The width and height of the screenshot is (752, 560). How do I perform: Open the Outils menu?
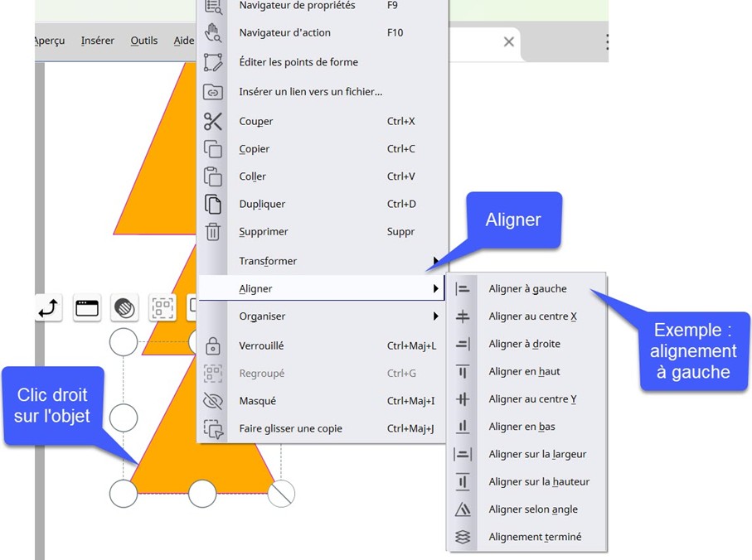tap(144, 41)
